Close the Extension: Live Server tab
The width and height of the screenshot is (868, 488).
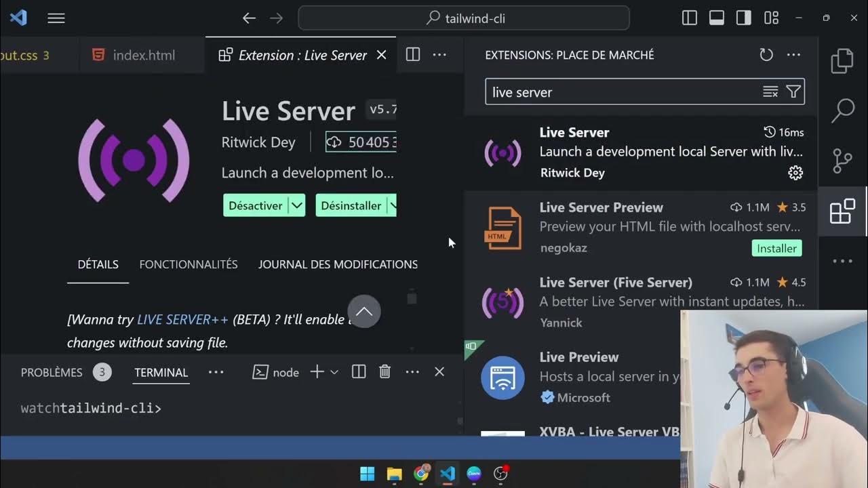381,56
